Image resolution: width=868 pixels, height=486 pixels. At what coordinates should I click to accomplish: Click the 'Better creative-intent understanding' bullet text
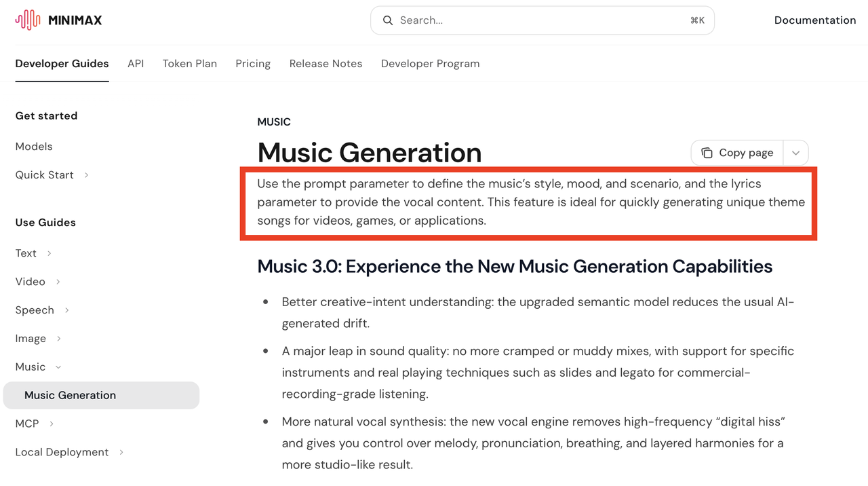coord(538,312)
